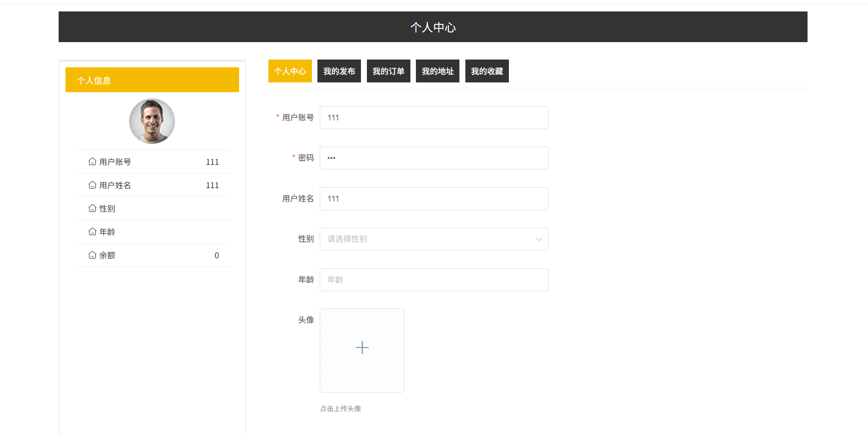This screenshot has height=435, width=868.
Task: Click the 年龄 form label
Action: pyautogui.click(x=306, y=279)
